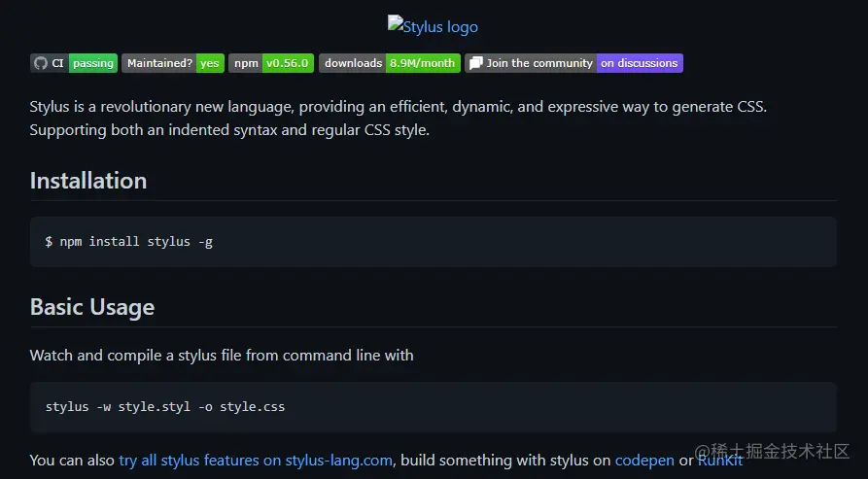Click the Installation heading
Viewport: 868px width, 479px height.
point(88,181)
